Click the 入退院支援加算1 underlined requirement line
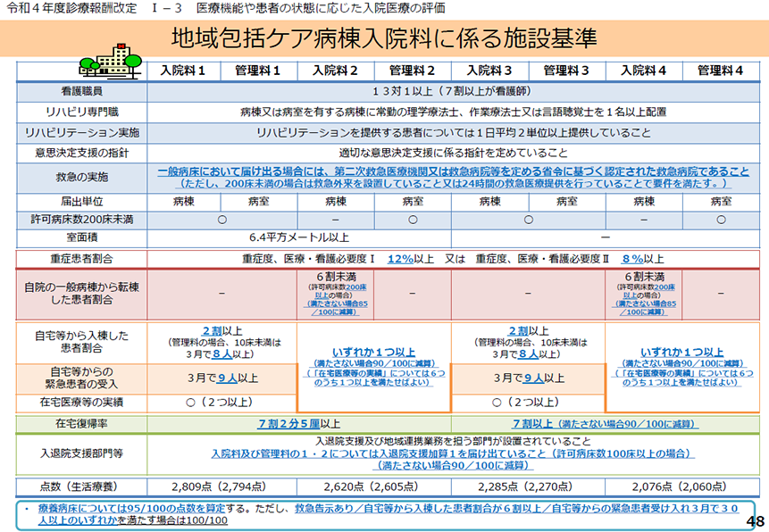The width and height of the screenshot is (769, 532). [453, 453]
